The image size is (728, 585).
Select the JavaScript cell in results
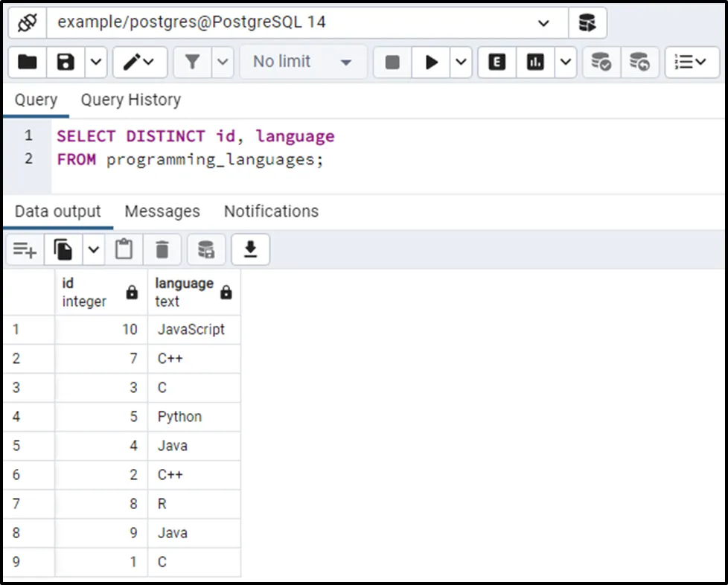tap(192, 329)
